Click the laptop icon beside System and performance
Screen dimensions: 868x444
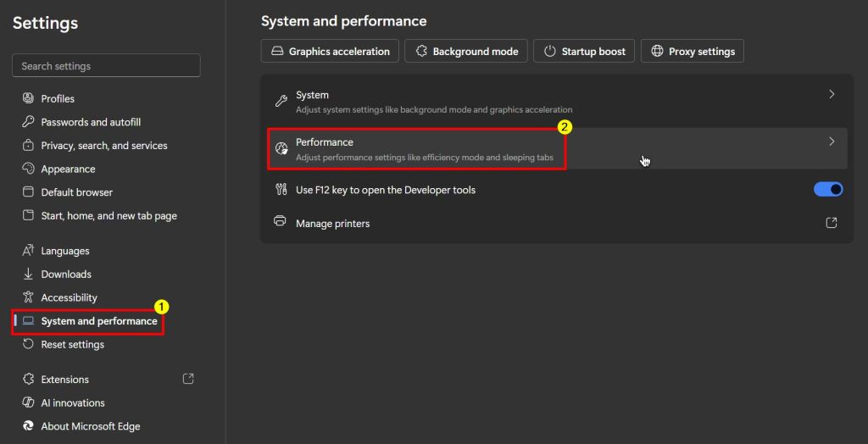coord(28,321)
